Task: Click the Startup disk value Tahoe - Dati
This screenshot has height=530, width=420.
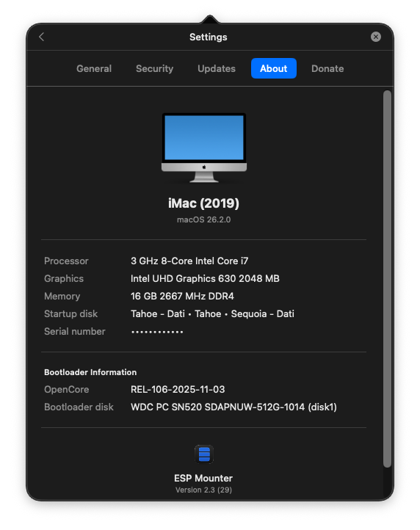Action: point(212,313)
